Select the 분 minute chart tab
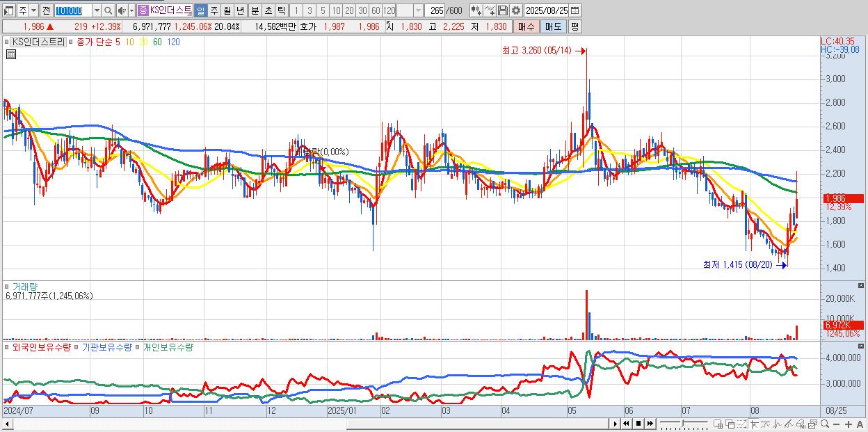This screenshot has height=432, width=868. click(x=255, y=10)
